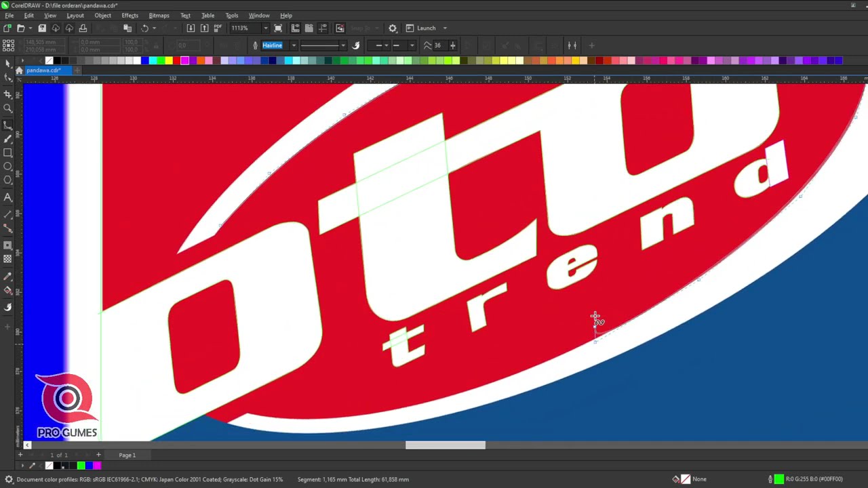The width and height of the screenshot is (868, 488).
Task: Click the freehand smoothing value 36 field
Action: click(x=439, y=45)
